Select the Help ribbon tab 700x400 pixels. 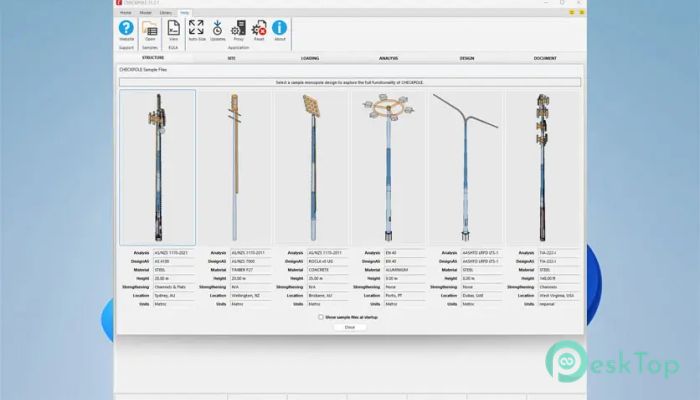pos(184,12)
